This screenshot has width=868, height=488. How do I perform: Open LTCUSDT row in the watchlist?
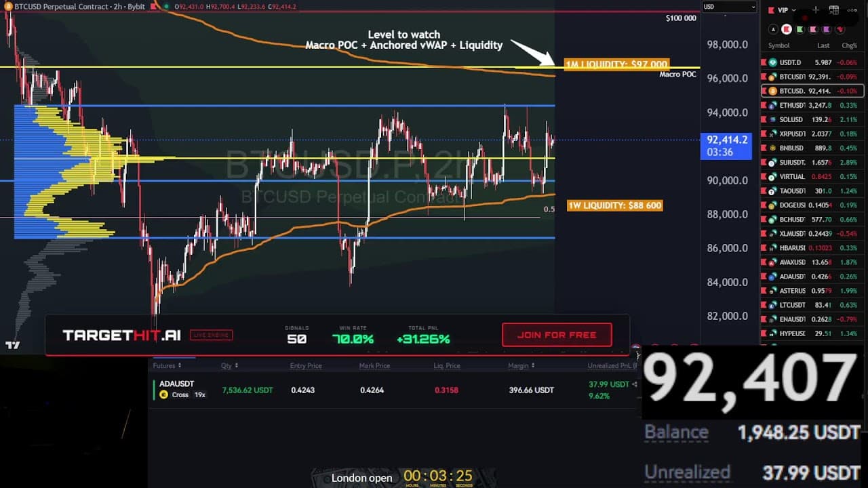(x=813, y=305)
